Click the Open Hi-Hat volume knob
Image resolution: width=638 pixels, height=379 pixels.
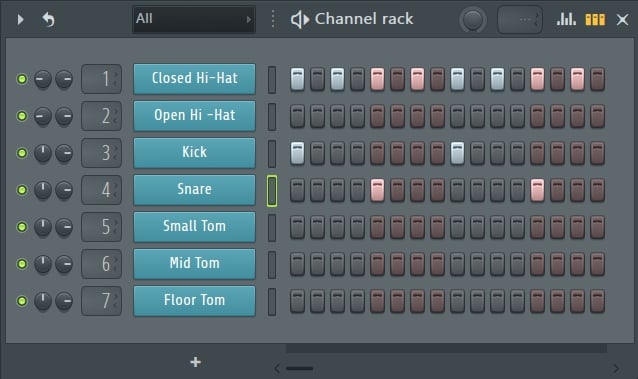[x=64, y=116]
